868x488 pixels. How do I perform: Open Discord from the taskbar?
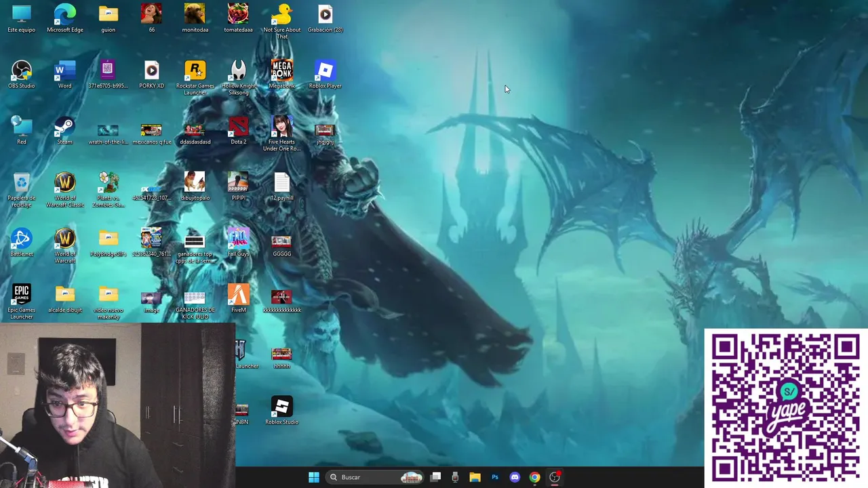515,477
